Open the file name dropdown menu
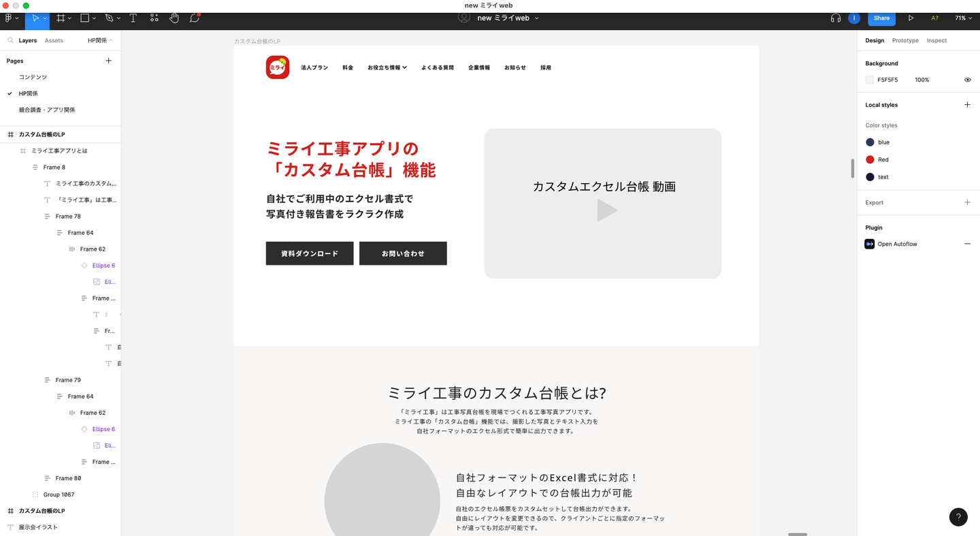This screenshot has width=980, height=536. (536, 18)
